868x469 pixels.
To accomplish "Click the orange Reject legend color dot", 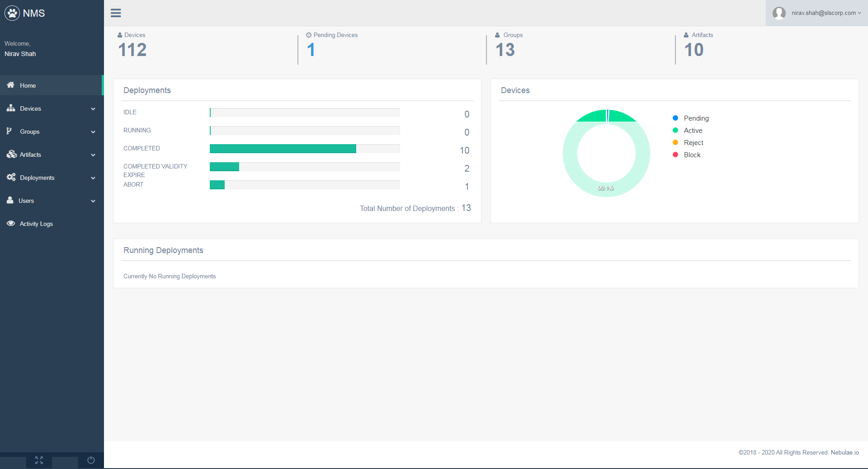I will [675, 142].
